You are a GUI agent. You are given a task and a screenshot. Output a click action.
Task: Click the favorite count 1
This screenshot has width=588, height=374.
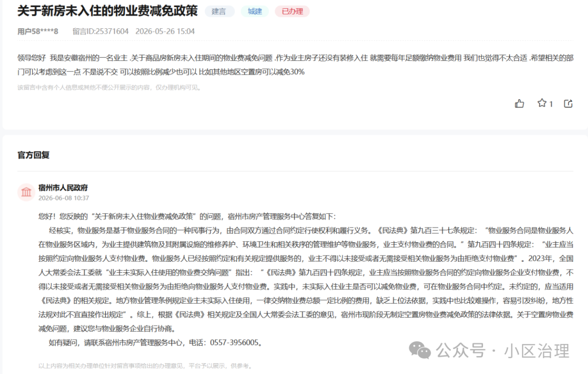click(x=551, y=104)
